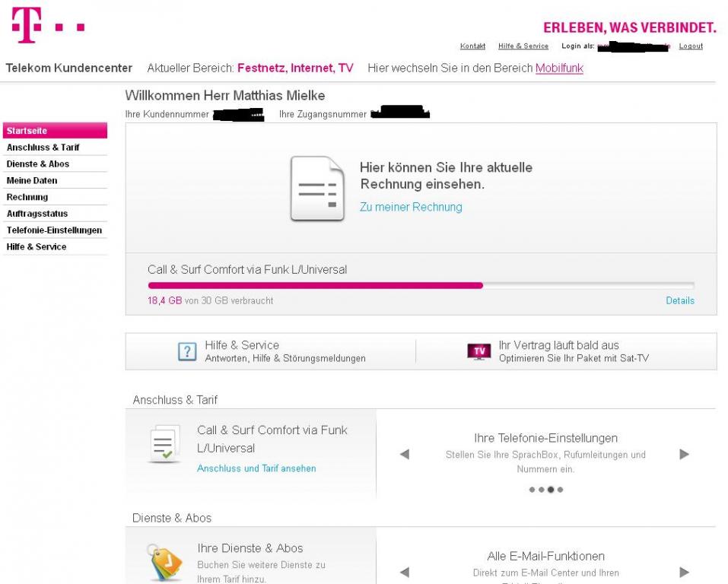728x584 pixels.
Task: Open Details of data usage
Action: click(x=680, y=300)
